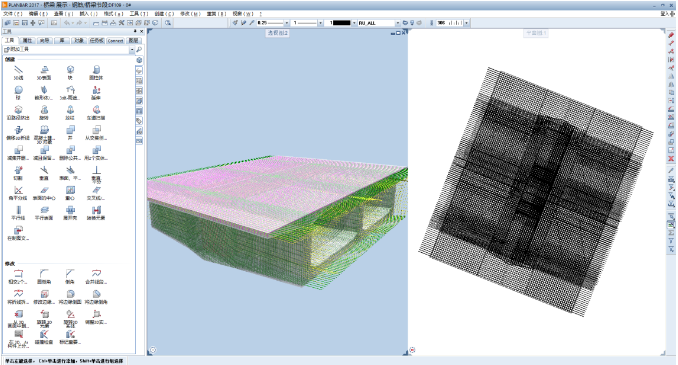Open the 文件 menu

(13, 14)
